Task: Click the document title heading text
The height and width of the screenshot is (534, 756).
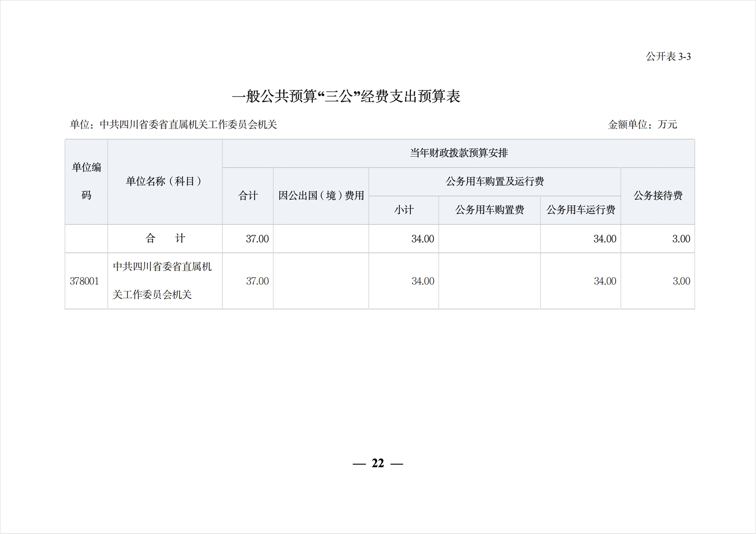Action: tap(346, 97)
